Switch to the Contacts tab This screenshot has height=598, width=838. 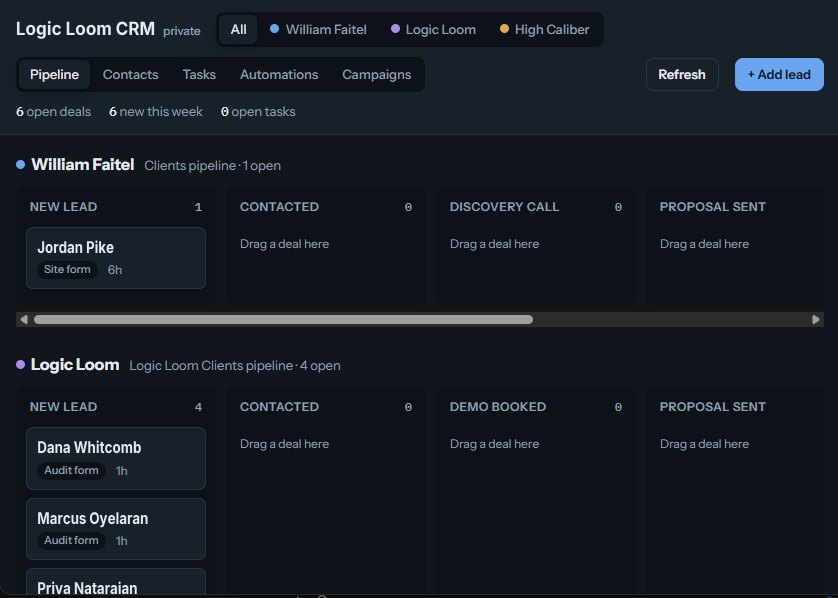click(x=130, y=74)
